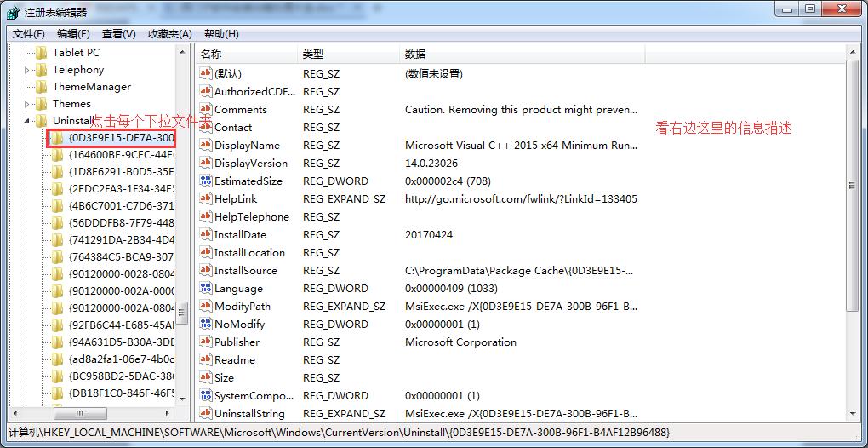868x448 pixels.
Task: Click the Microsoft Corporation data cell
Action: [460, 342]
